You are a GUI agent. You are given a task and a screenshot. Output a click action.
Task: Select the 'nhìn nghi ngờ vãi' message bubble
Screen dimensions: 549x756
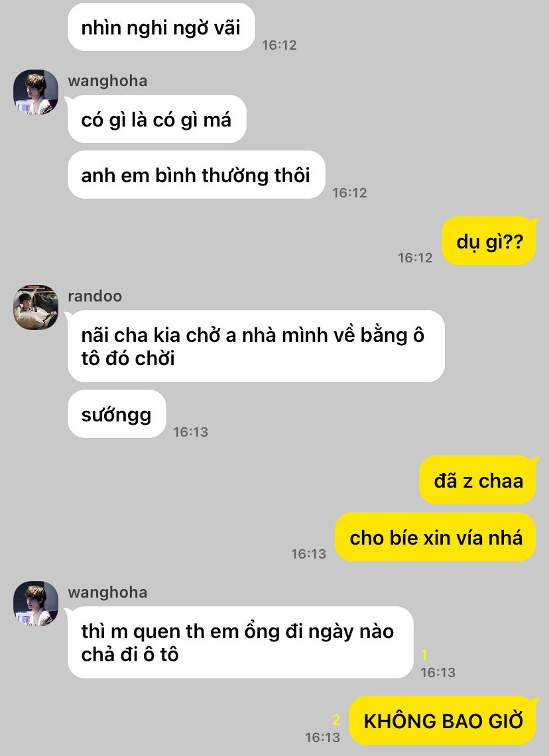pyautogui.click(x=161, y=27)
